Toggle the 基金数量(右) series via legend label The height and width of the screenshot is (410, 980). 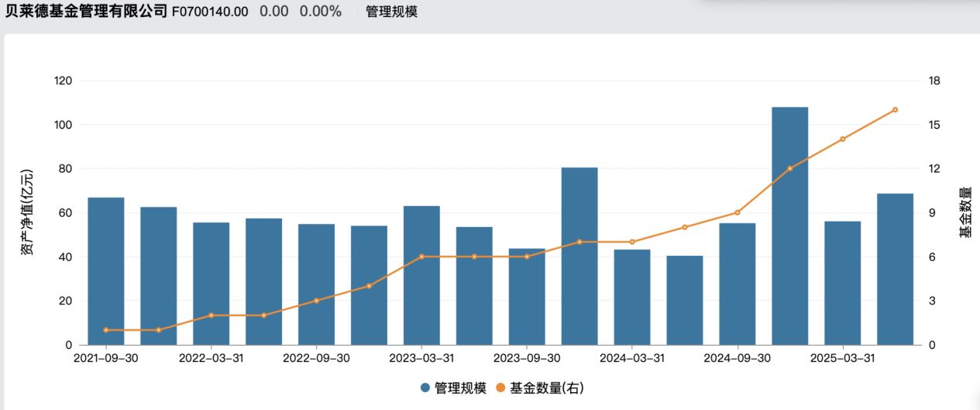click(x=545, y=388)
